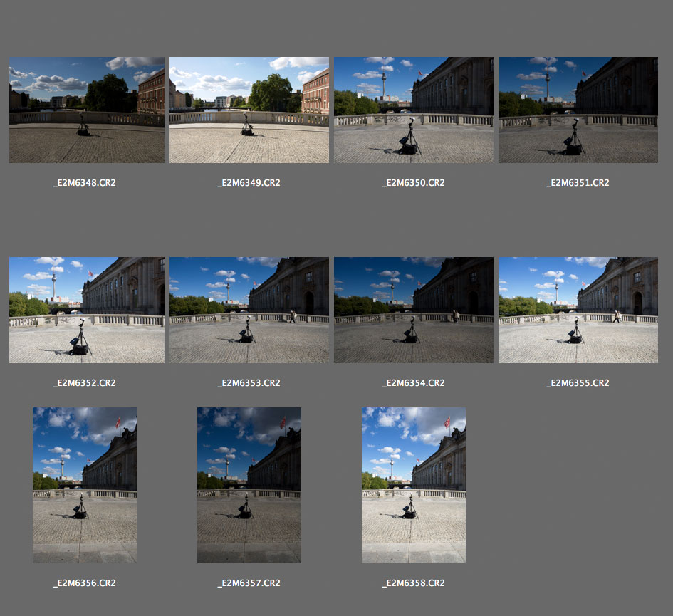This screenshot has width=673, height=616.
Task: Click the _E2M6351.CR2 filename caption
Action: pos(578,183)
